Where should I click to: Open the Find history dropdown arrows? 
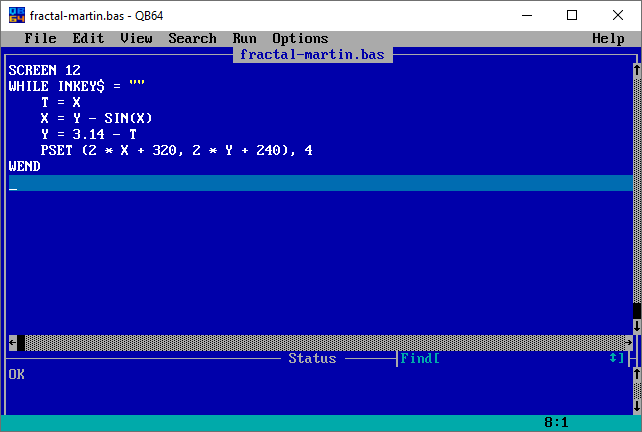[613, 358]
